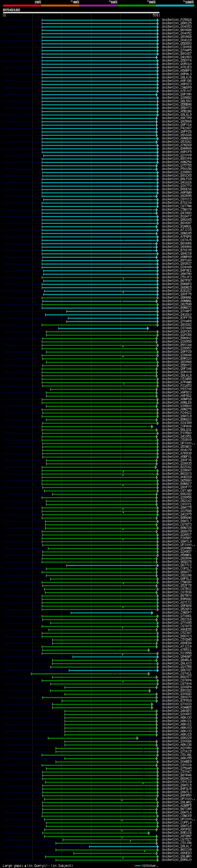Select hit label UniRef100_Q75T55
Screen dimensions: 197x868
177,165
